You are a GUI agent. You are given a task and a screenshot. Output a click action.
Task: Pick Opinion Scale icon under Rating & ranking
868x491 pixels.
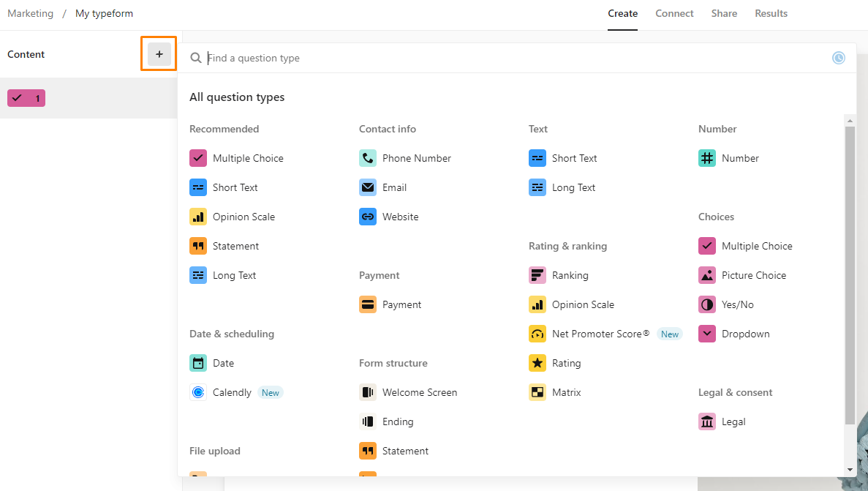coord(537,304)
